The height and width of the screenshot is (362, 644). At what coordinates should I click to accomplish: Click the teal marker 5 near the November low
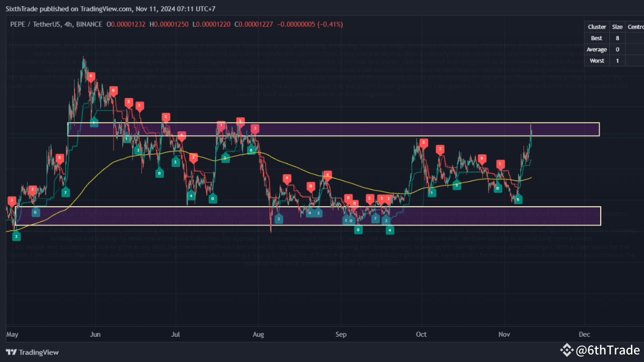[x=518, y=199]
